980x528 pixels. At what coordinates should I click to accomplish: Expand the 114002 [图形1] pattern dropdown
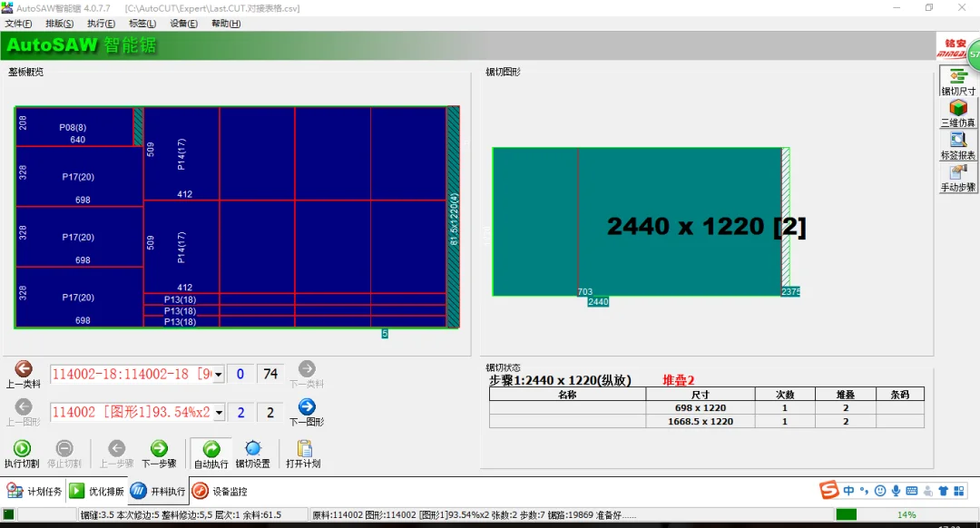tap(219, 413)
